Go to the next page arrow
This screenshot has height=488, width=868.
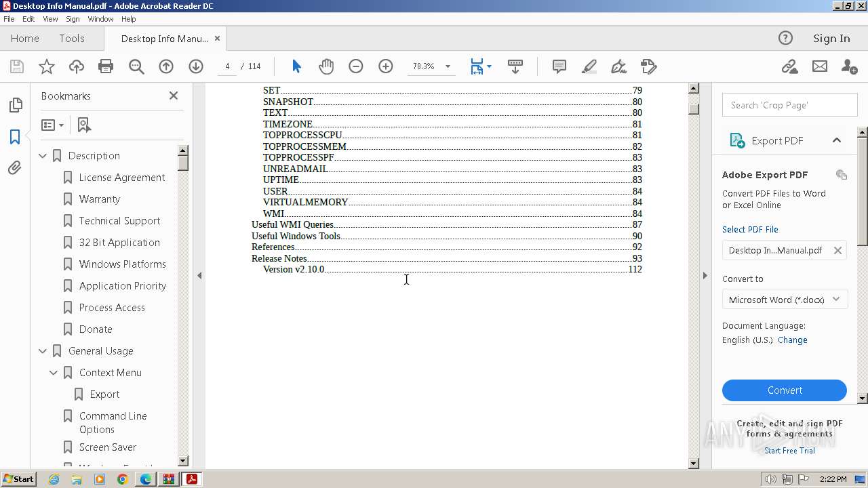(x=196, y=66)
